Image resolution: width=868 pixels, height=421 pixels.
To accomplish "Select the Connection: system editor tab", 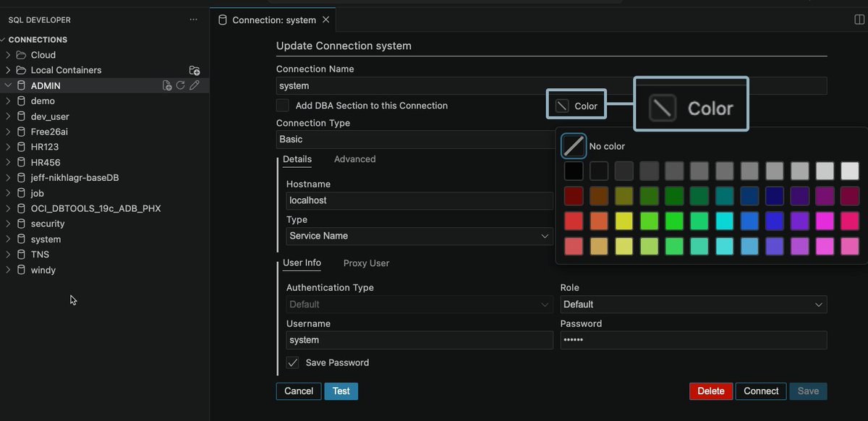I will pyautogui.click(x=273, y=20).
